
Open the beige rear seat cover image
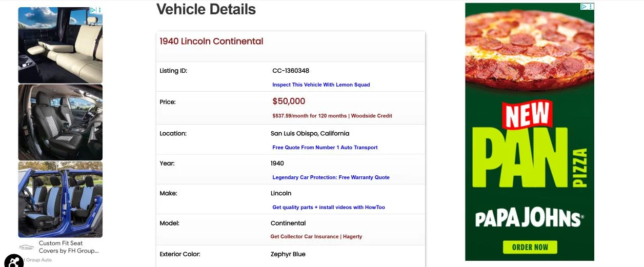point(61,46)
